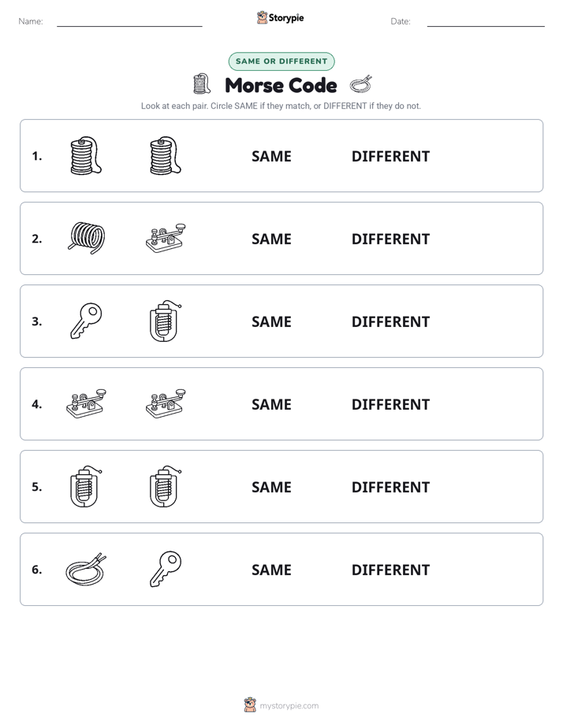The image size is (563, 728).
Task: Circle DIFFERENT for pair 2
Action: 390,239
